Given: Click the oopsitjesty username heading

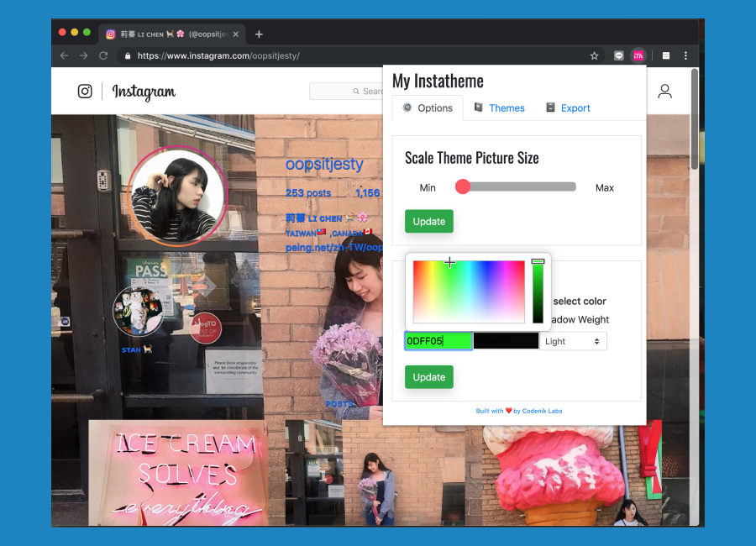Looking at the screenshot, I should 324,164.
